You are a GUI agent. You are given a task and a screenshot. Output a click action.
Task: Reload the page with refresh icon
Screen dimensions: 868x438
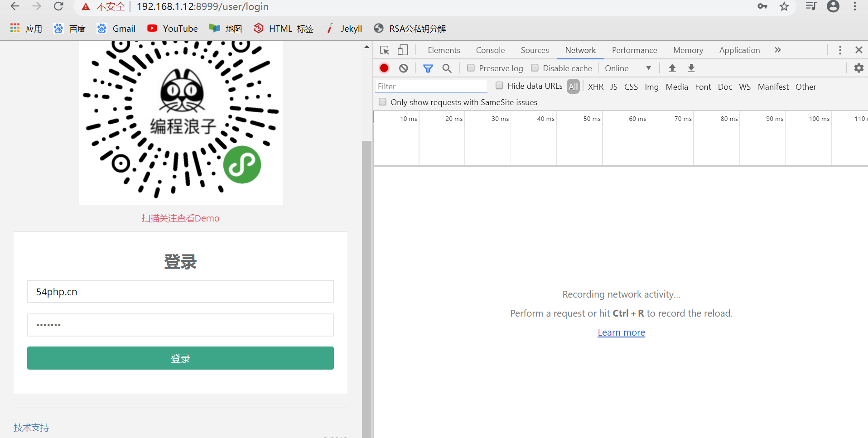[58, 6]
